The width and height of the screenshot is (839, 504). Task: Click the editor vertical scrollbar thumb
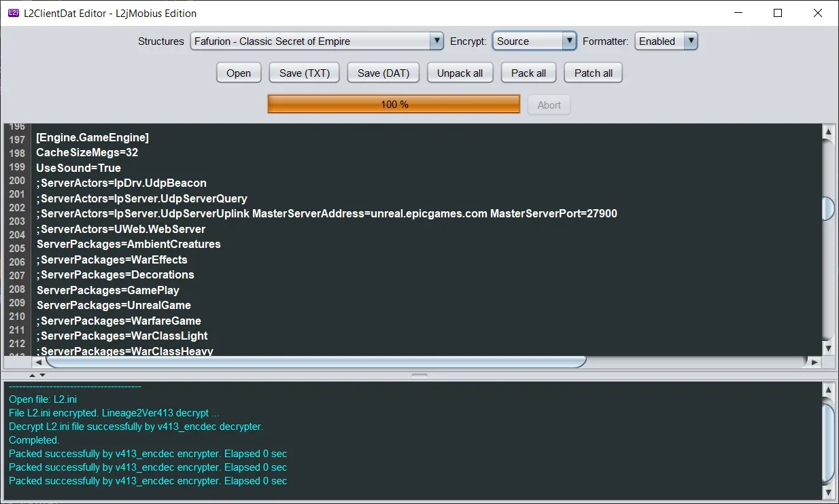[828, 209]
